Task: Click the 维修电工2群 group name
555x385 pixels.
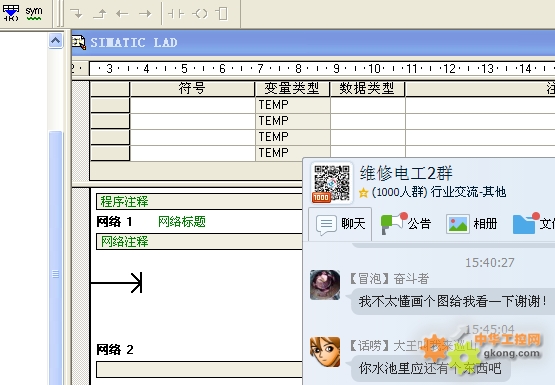Action: (x=406, y=173)
